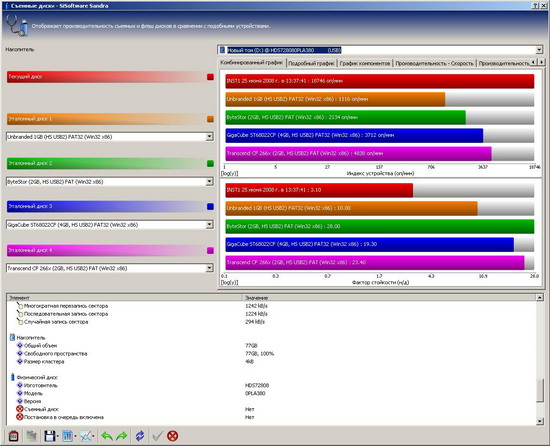
Task: Open the truncated Производительность tab at the right
Action: pyautogui.click(x=503, y=63)
